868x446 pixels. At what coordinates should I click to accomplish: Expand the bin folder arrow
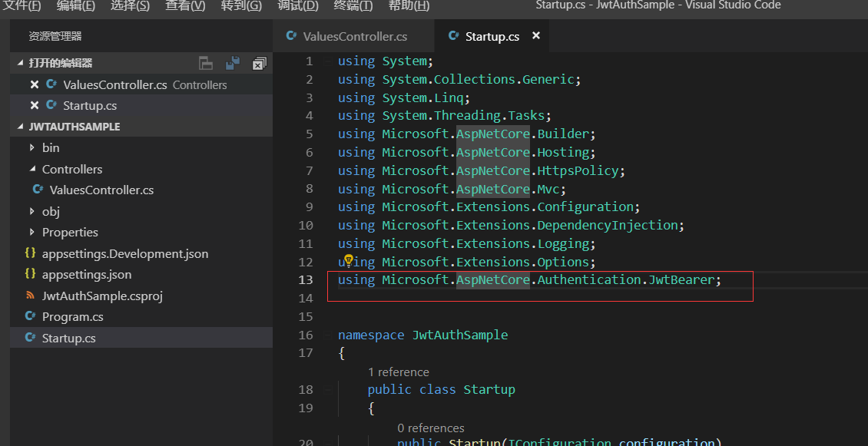click(32, 147)
